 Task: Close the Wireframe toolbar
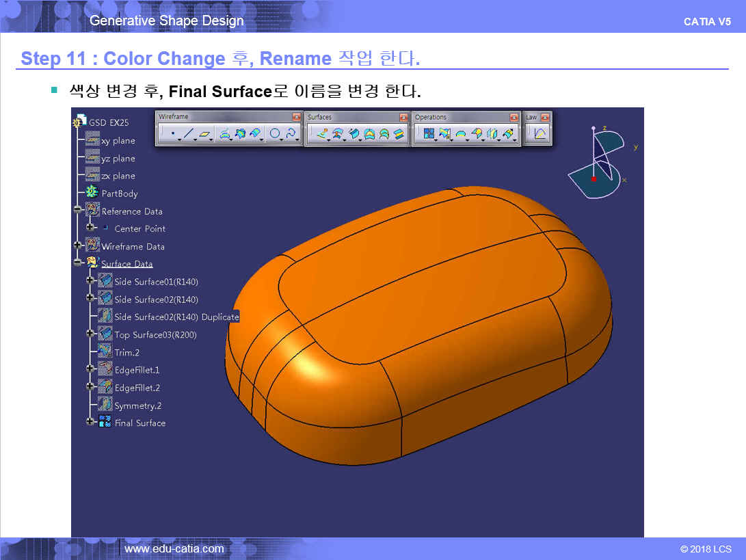[296, 118]
